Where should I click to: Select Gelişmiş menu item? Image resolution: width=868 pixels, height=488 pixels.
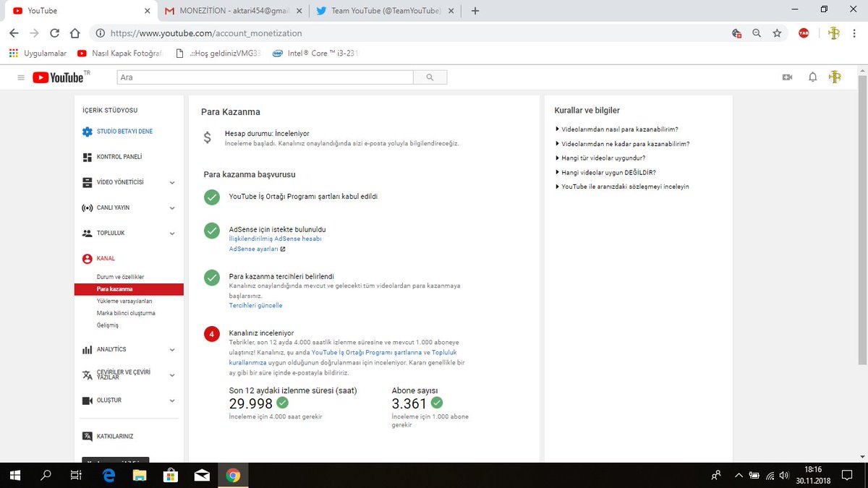click(108, 325)
